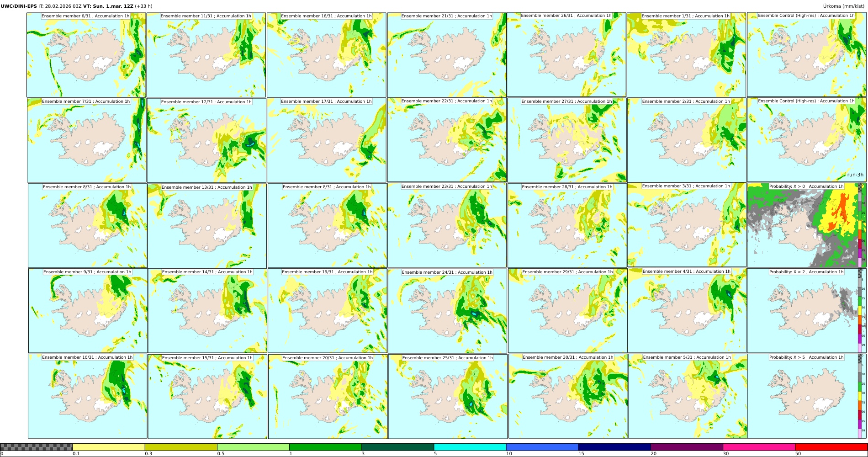Open the Ensemble member 23/31 map panel
This screenshot has width=868, height=457.
[x=447, y=225]
